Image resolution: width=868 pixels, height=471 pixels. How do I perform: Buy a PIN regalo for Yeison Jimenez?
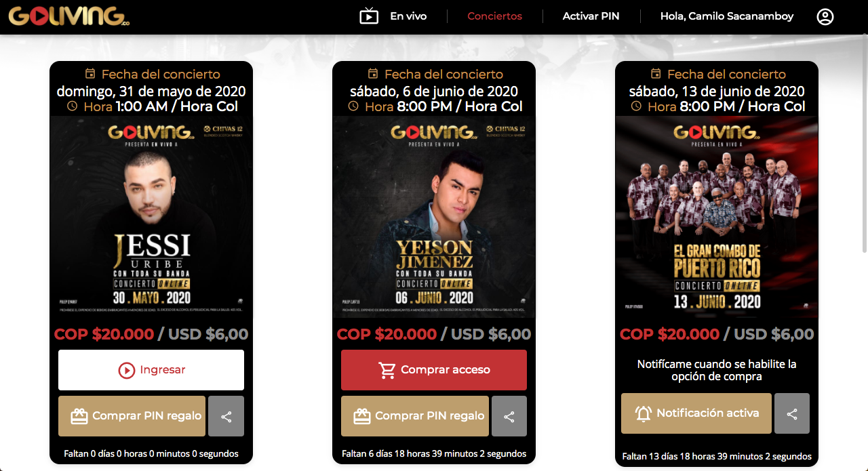pos(415,416)
